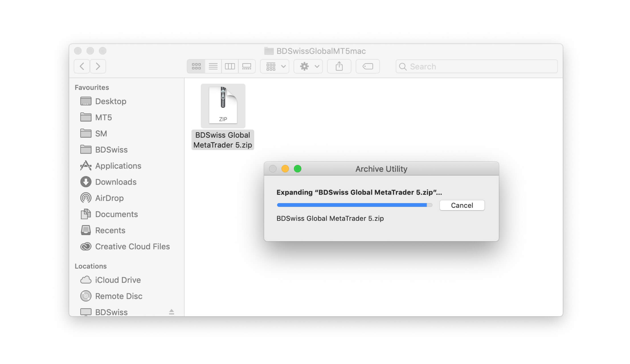
Task: Open the gear Action menu dropdown
Action: (308, 66)
